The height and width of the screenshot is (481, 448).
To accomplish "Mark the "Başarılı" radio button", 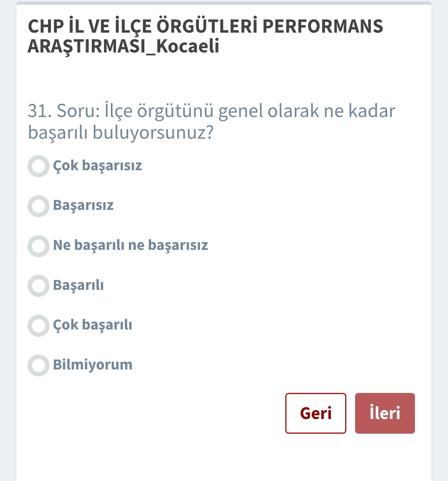I will coord(39,286).
